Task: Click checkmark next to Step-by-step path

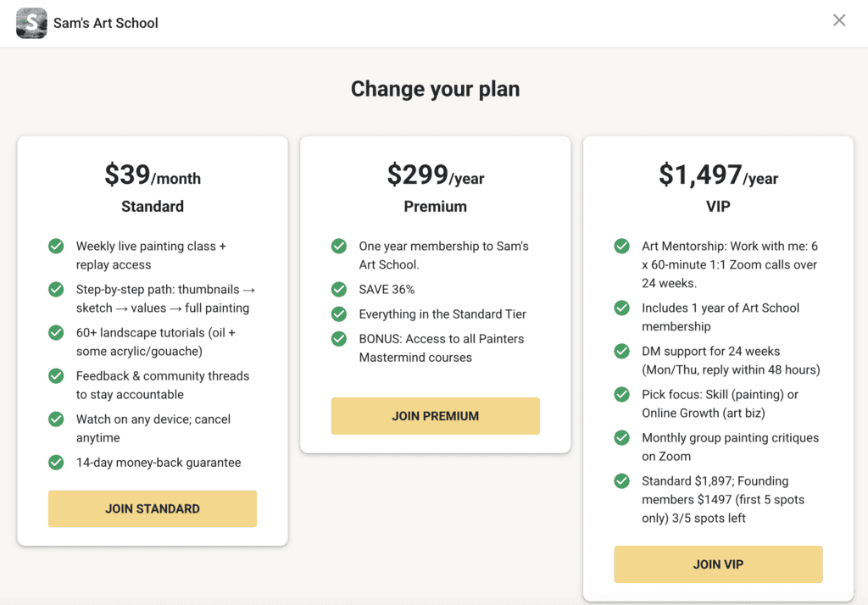Action: pos(56,290)
